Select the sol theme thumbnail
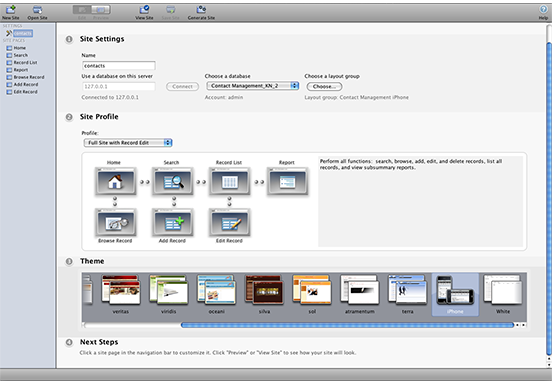The image size is (552, 384). (312, 290)
